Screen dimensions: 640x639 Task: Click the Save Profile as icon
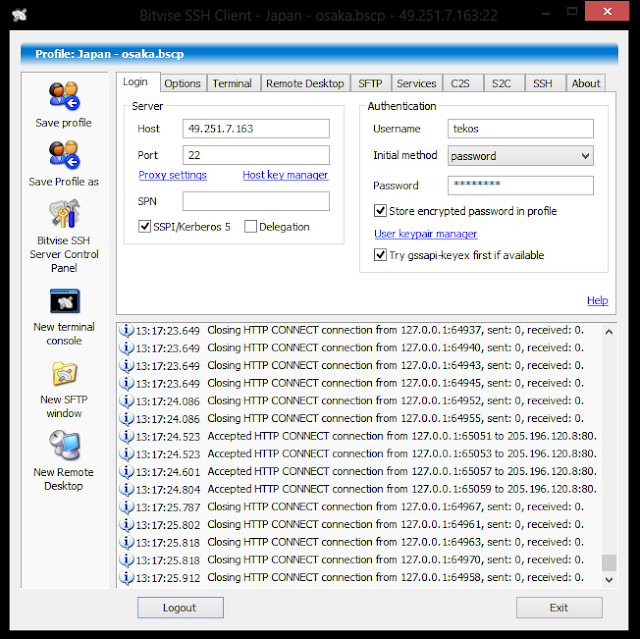click(x=64, y=155)
